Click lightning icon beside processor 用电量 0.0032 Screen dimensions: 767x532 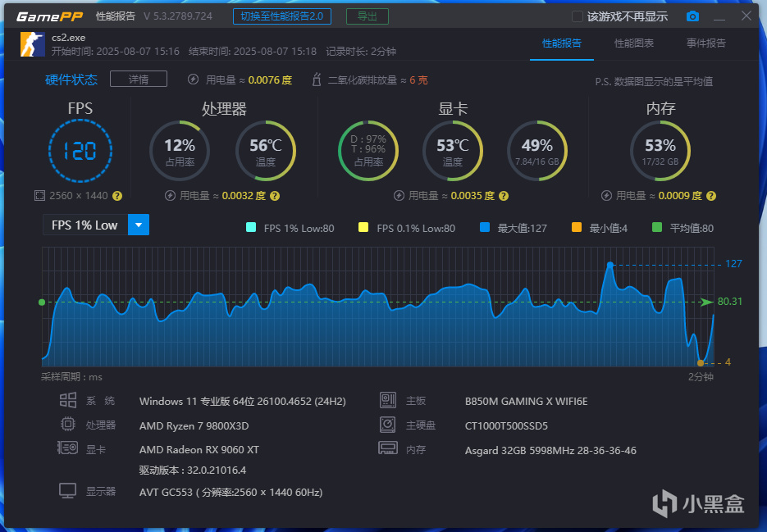click(170, 196)
